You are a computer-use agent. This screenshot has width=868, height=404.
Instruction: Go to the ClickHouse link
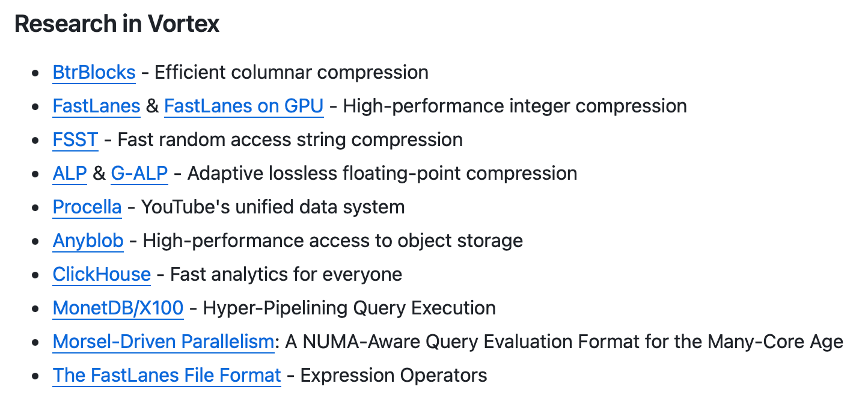102,275
